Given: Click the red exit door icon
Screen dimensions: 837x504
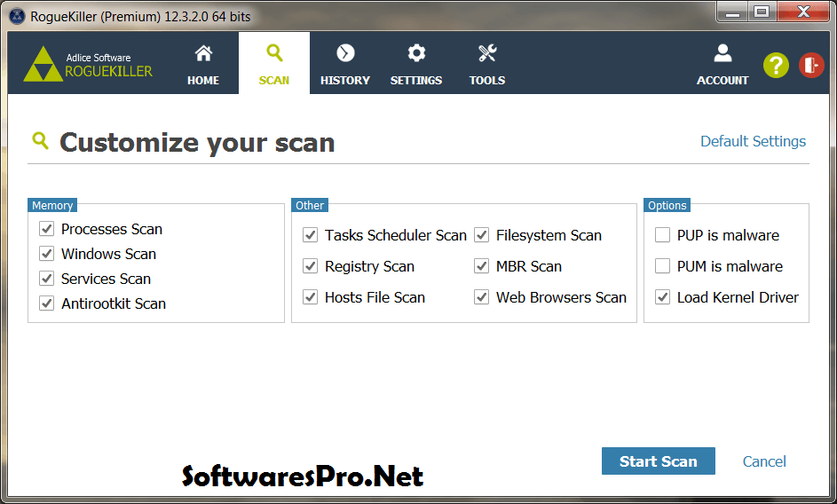Looking at the screenshot, I should [x=811, y=65].
